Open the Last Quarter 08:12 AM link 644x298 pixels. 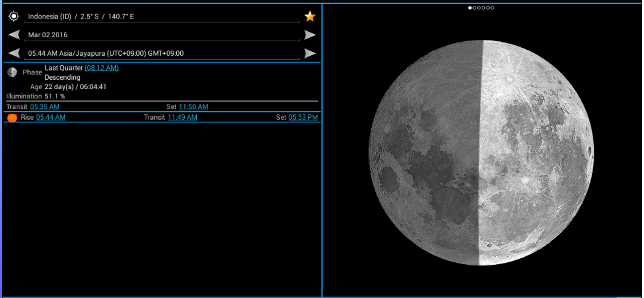pyautogui.click(x=101, y=68)
